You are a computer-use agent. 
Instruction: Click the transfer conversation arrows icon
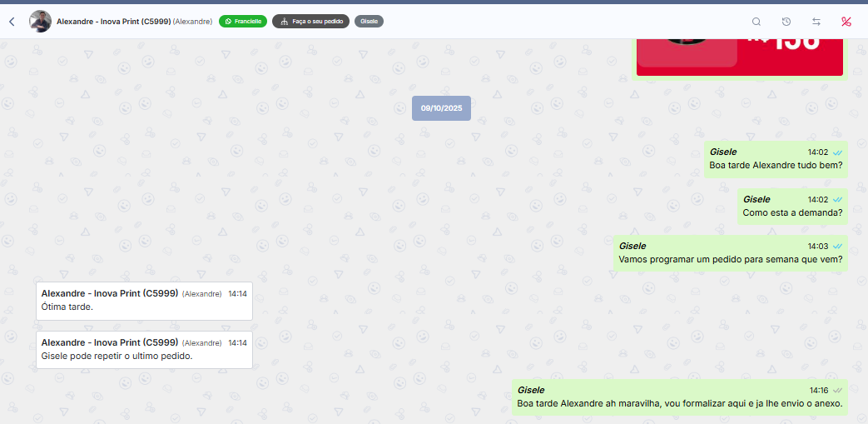(x=816, y=22)
